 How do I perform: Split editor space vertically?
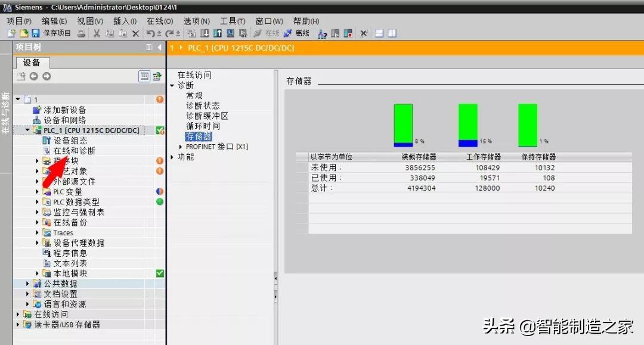tap(392, 33)
